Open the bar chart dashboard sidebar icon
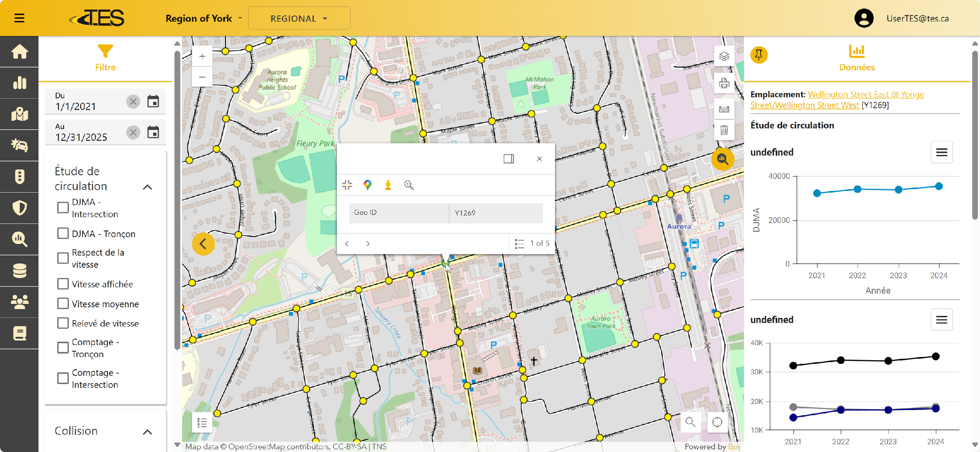The height and width of the screenshot is (452, 980). click(19, 83)
